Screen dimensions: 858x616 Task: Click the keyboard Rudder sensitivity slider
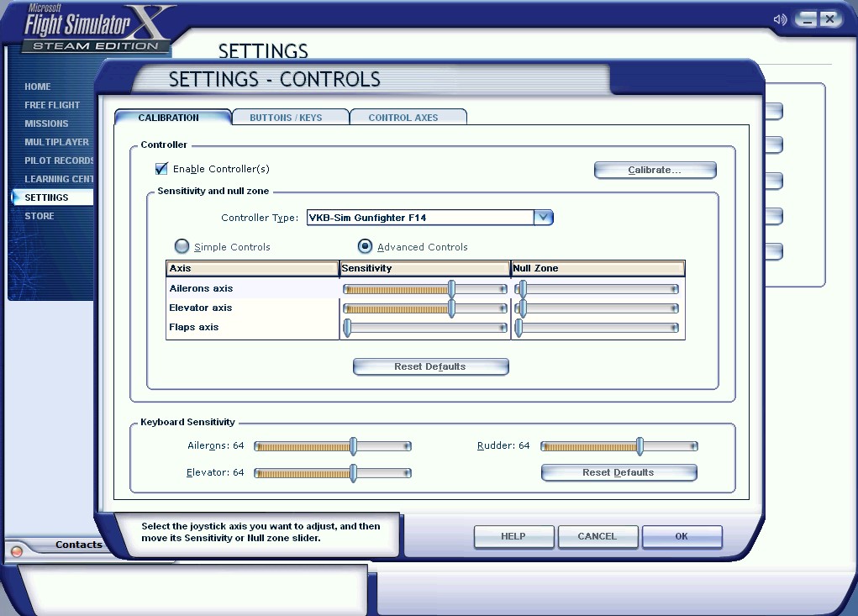point(619,446)
